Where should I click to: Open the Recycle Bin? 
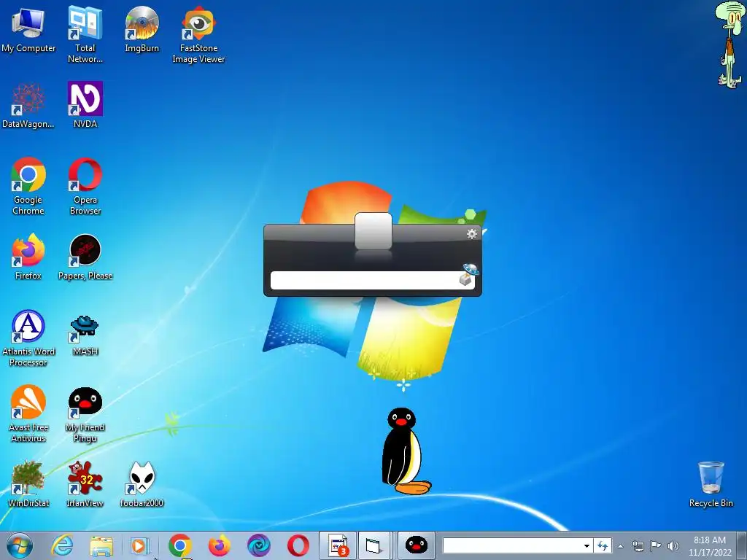point(711,484)
